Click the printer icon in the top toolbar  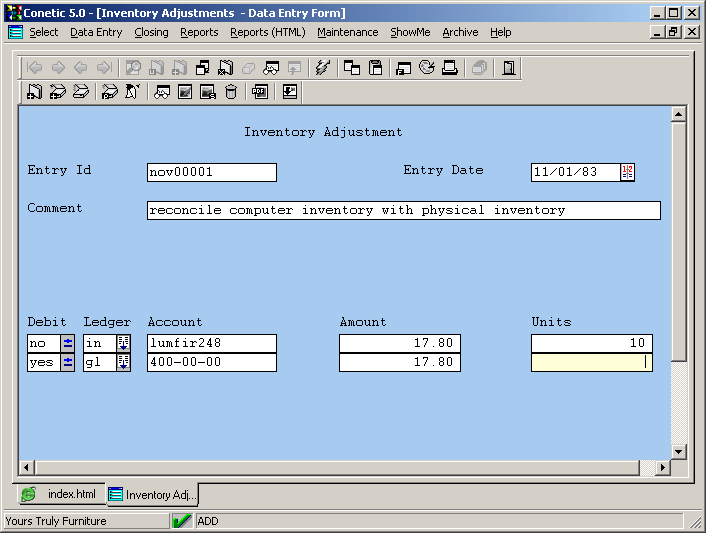click(x=450, y=68)
